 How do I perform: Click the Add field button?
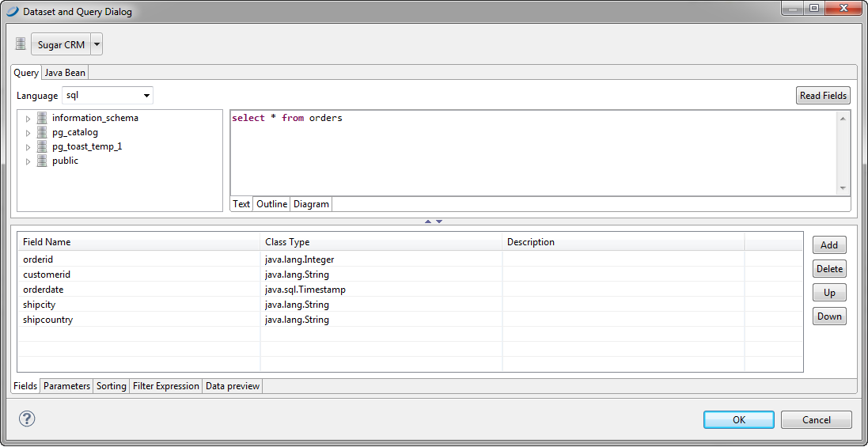click(x=829, y=244)
